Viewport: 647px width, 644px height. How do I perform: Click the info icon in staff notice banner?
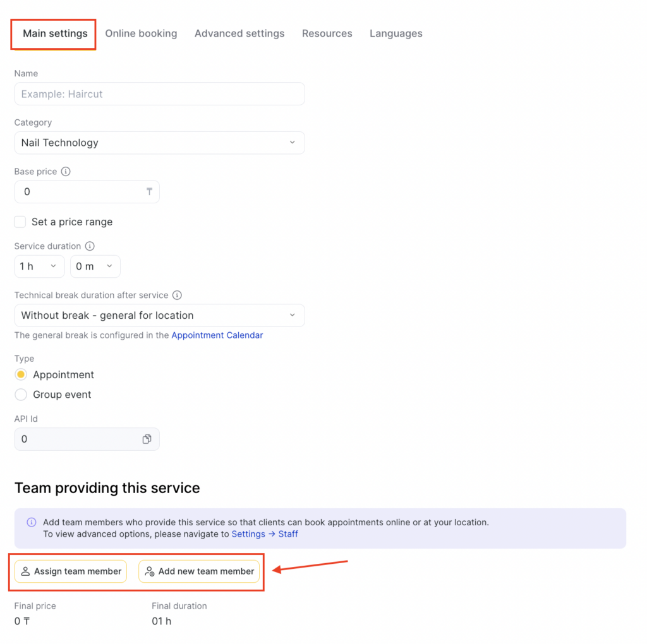[32, 523]
